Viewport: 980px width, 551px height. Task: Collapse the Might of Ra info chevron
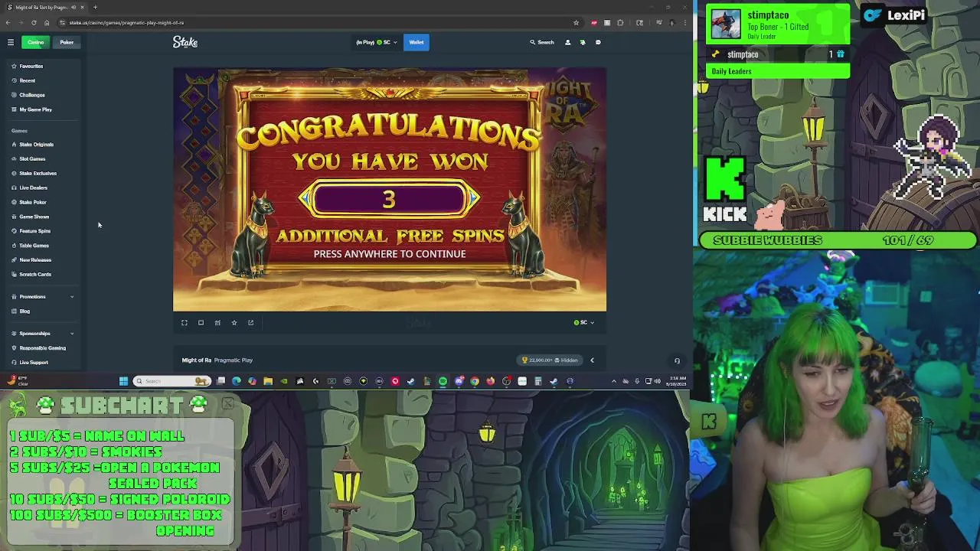592,360
